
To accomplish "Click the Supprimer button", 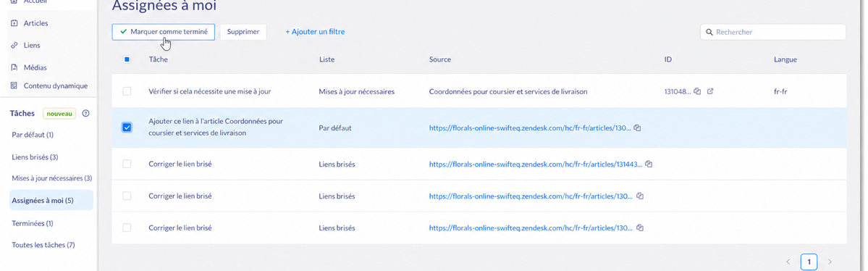I will [x=243, y=32].
